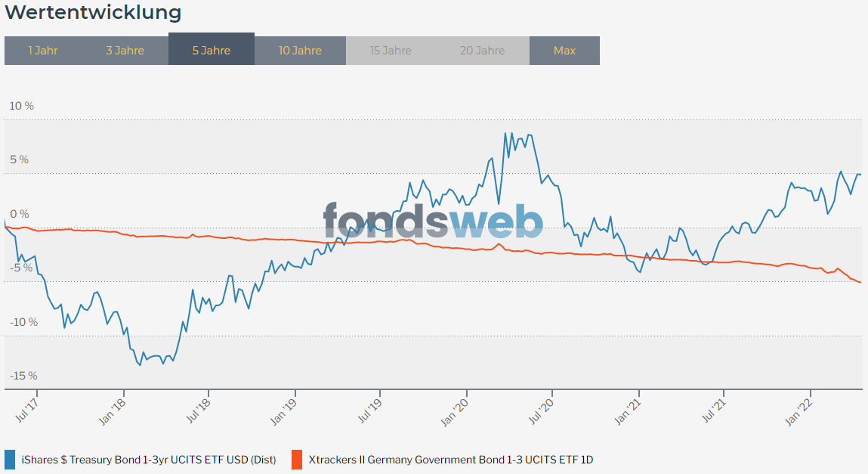Click the Jul '18 axis tick label

198,410
